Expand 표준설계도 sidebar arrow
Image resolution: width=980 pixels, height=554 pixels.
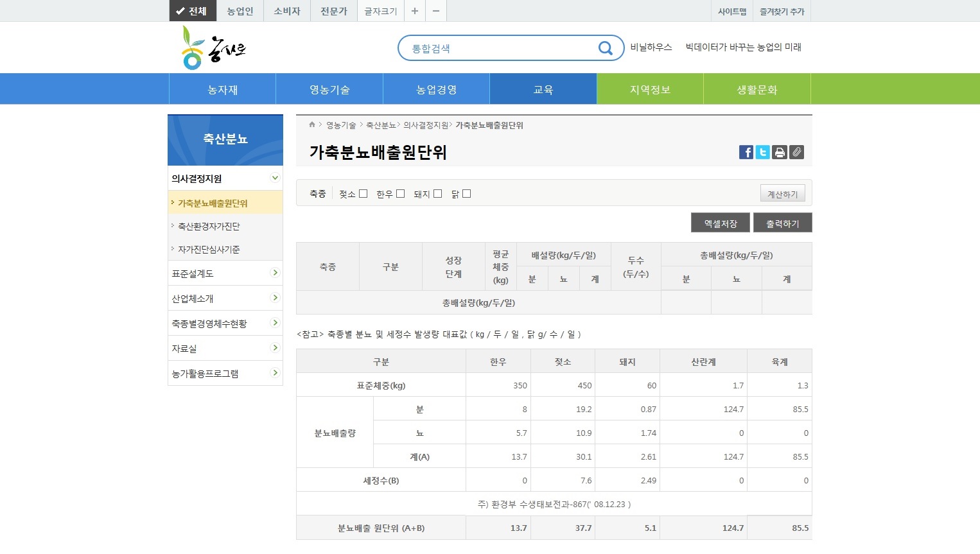pyautogui.click(x=275, y=273)
